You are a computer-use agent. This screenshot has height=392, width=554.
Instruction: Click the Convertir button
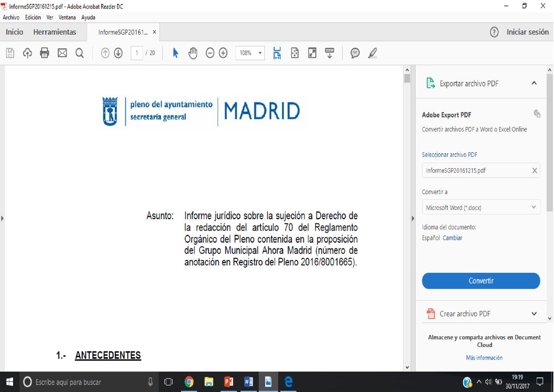pyautogui.click(x=481, y=281)
